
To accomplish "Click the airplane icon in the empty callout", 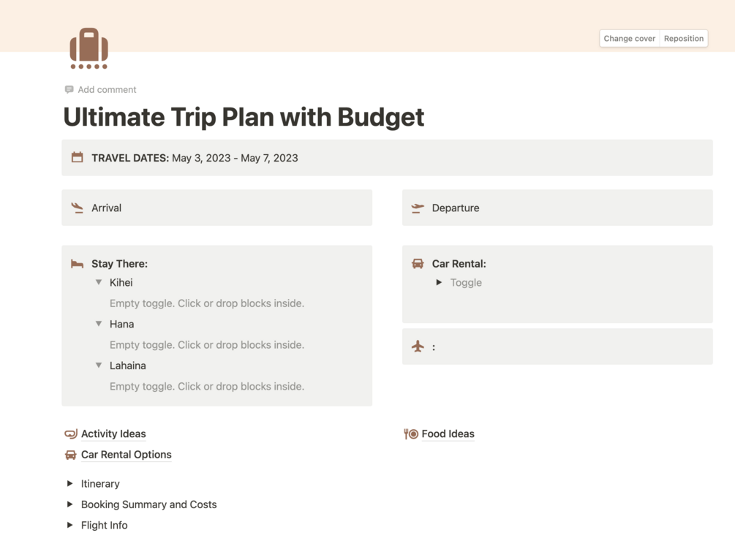I will tap(417, 347).
